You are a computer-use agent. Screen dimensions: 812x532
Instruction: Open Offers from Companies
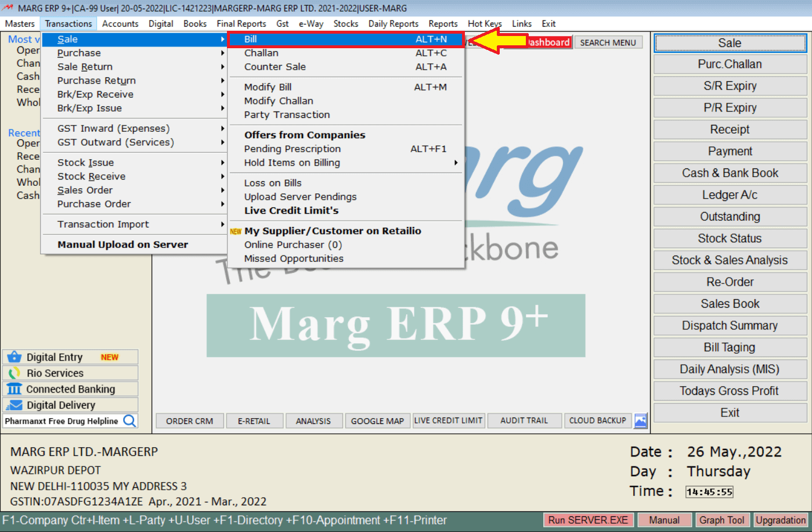point(346,135)
